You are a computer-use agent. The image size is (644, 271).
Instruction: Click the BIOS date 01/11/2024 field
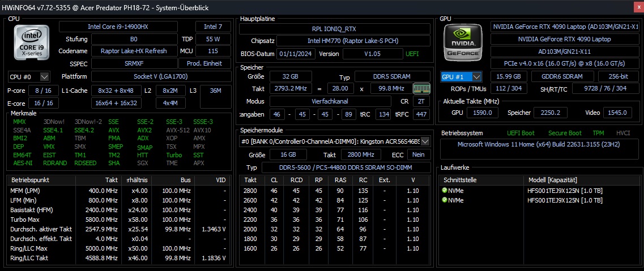pos(296,54)
